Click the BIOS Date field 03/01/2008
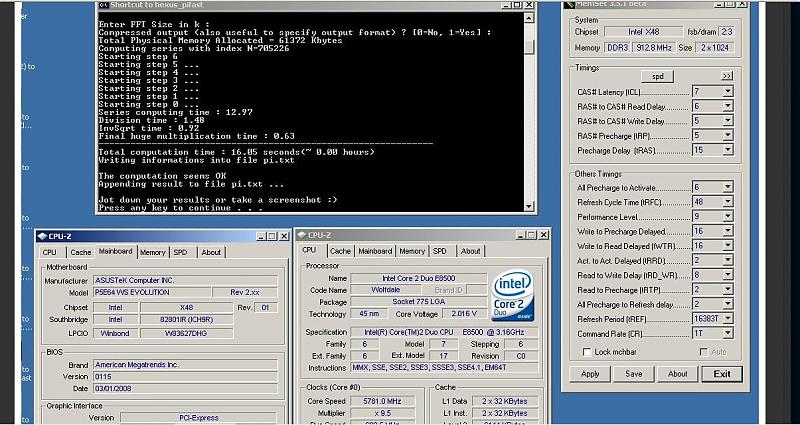800x425 pixels. 185,388
